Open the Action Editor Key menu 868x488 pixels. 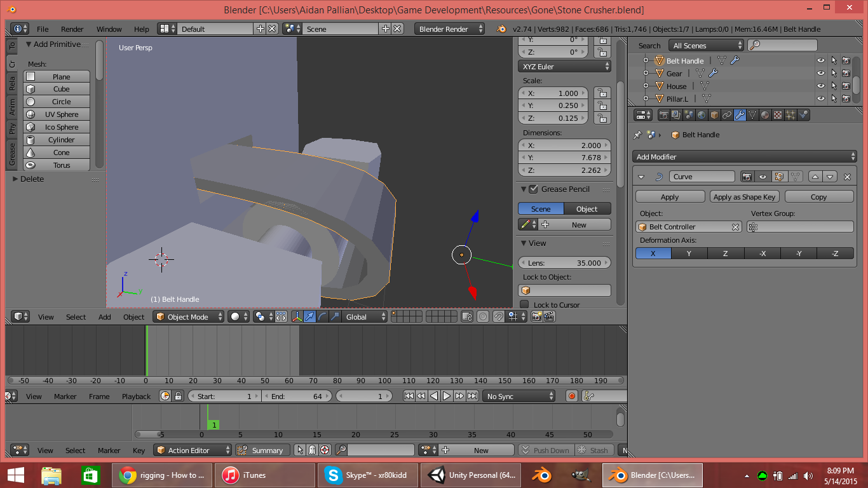coord(139,451)
